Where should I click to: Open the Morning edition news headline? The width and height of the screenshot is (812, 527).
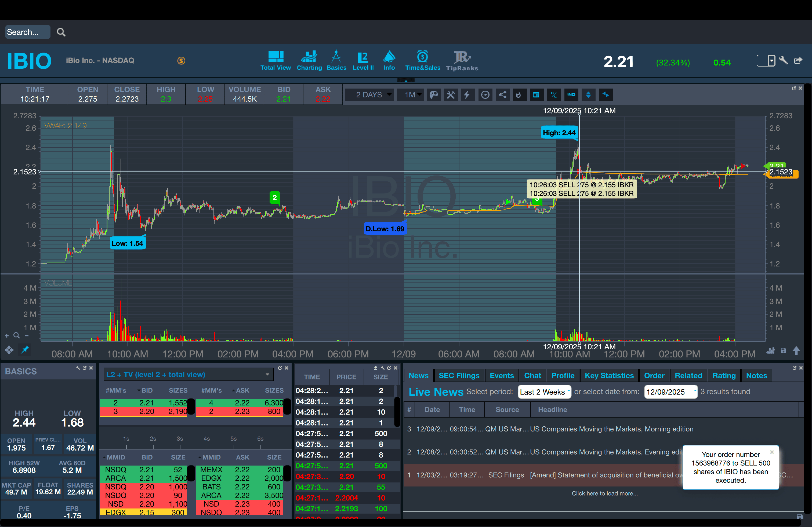click(x=611, y=429)
